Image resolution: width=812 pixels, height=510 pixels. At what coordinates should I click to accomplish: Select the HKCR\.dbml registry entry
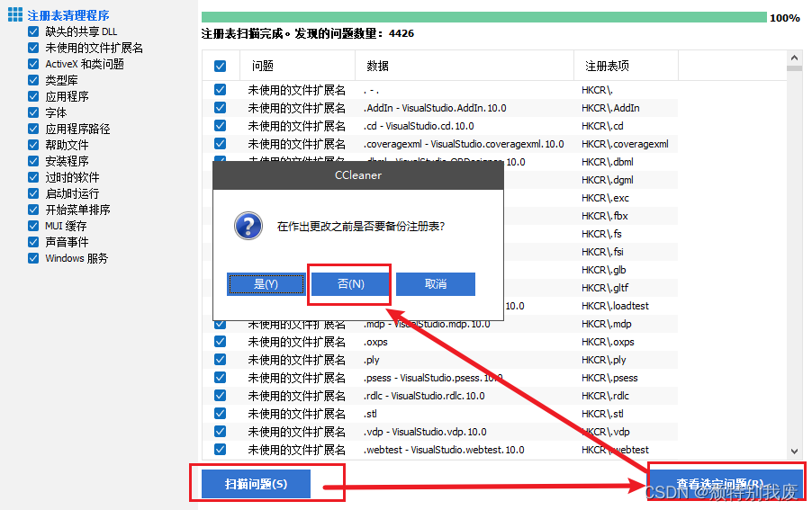(x=608, y=162)
